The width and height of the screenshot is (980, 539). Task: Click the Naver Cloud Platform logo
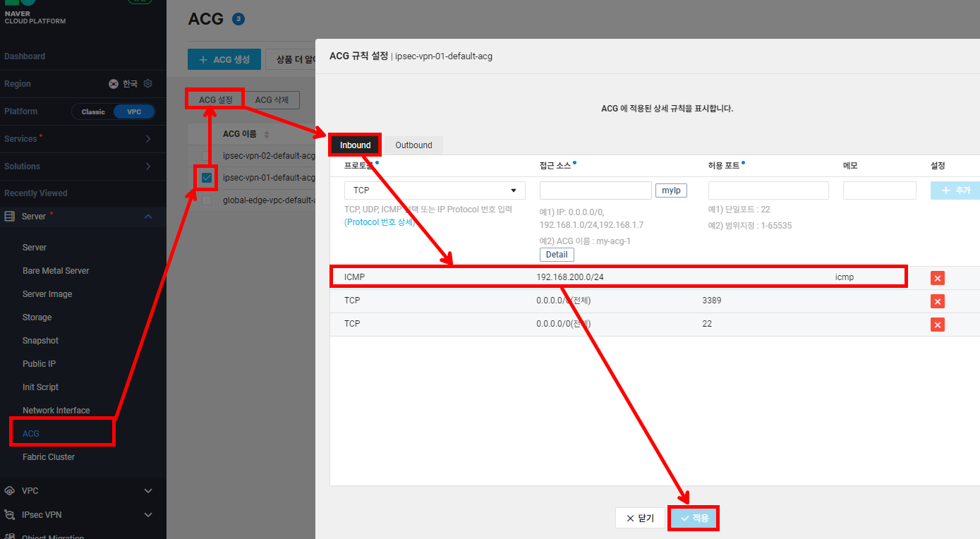(x=35, y=13)
